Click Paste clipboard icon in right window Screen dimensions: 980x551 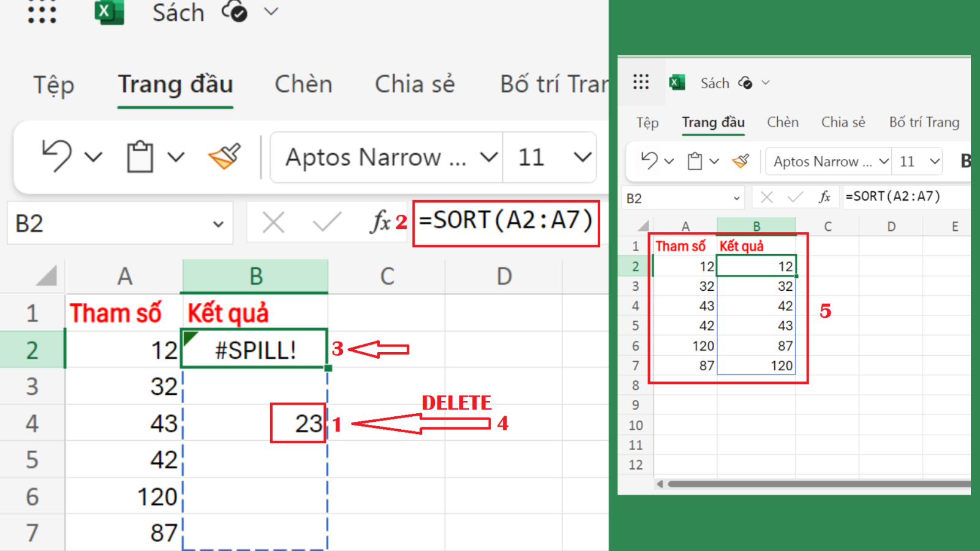pos(695,161)
